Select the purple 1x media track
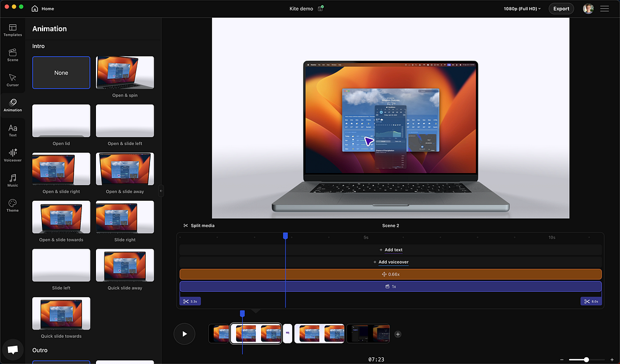 pyautogui.click(x=390, y=286)
